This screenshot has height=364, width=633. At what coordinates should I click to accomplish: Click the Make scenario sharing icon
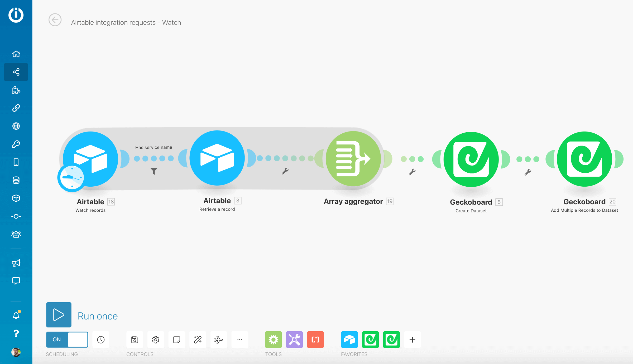[16, 72]
